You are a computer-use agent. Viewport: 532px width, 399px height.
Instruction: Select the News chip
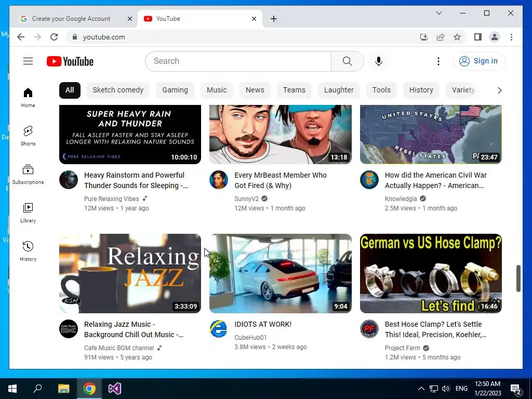tap(255, 90)
